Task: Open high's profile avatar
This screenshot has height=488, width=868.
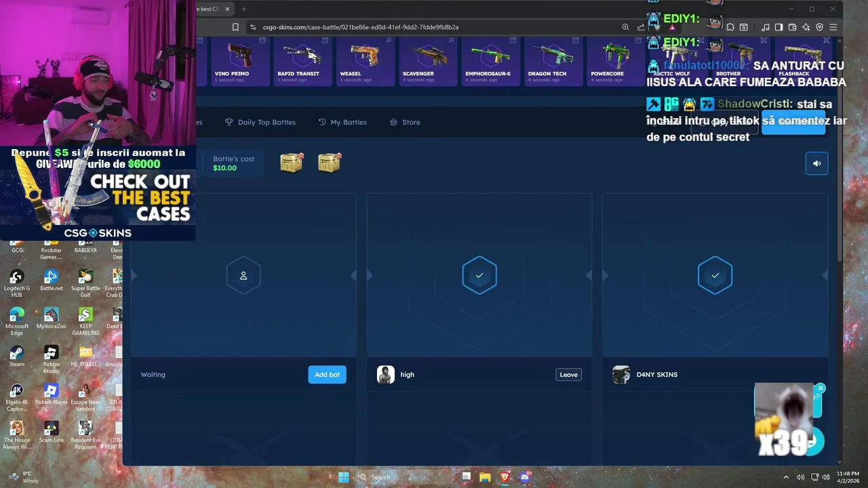Action: tap(385, 375)
